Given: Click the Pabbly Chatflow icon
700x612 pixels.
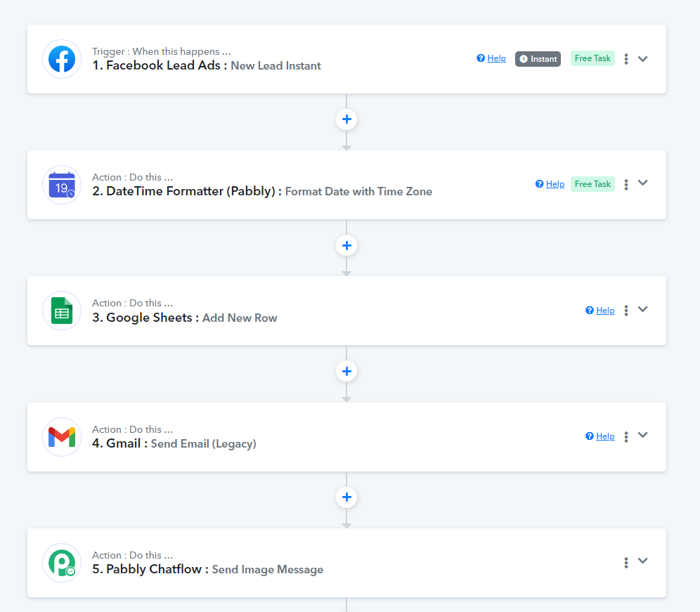Looking at the screenshot, I should [x=62, y=563].
